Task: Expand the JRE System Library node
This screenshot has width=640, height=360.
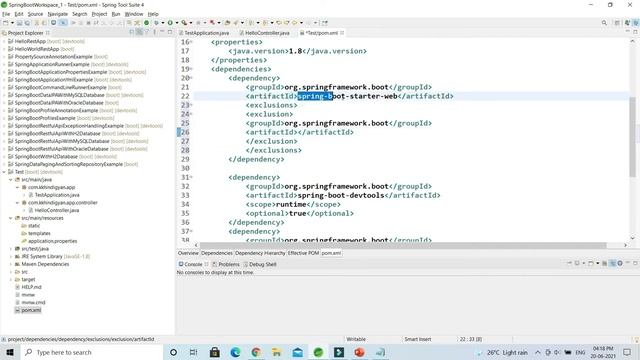Action: (x=11, y=256)
